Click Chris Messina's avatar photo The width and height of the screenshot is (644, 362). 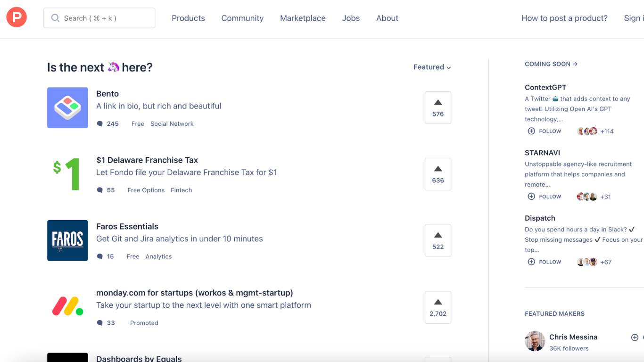pos(535,341)
